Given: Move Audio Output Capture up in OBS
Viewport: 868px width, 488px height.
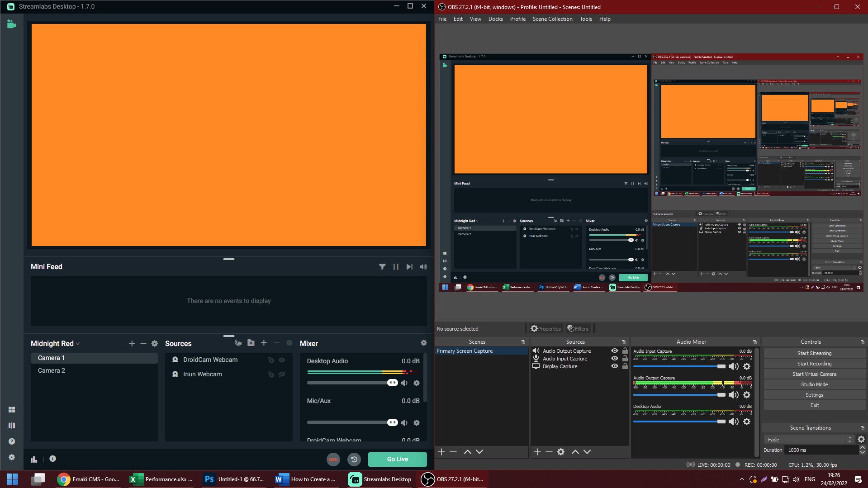Looking at the screenshot, I should pyautogui.click(x=575, y=451).
